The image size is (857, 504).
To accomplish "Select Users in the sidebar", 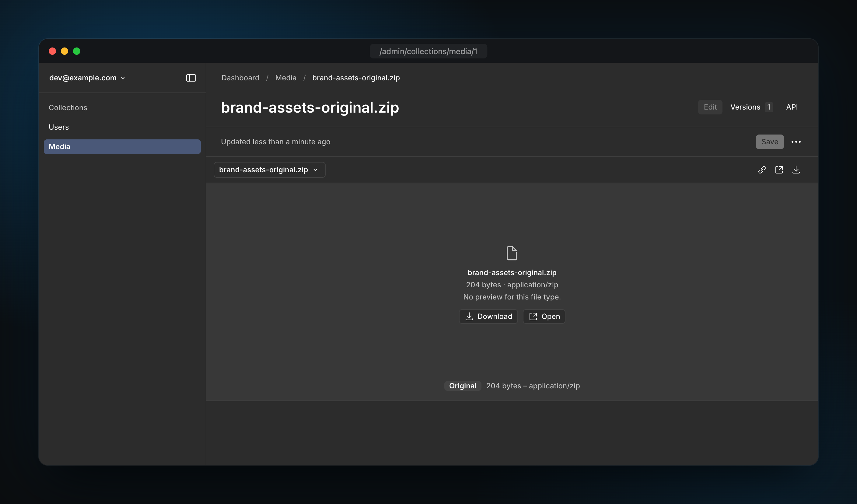I will (x=58, y=127).
